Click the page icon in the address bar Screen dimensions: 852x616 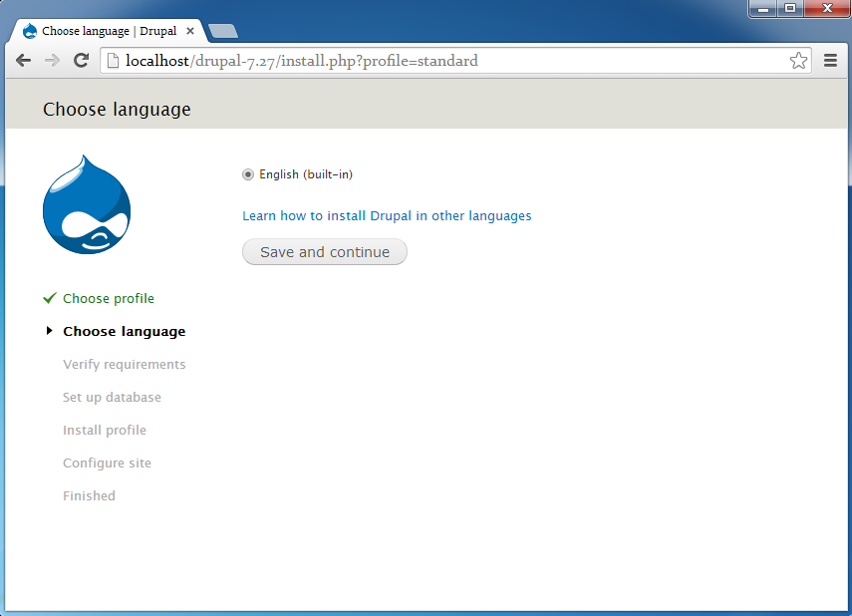tap(113, 61)
